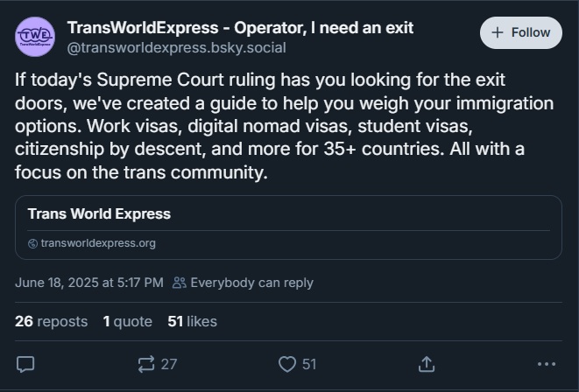Follow the TransWorldExpress account

point(520,32)
